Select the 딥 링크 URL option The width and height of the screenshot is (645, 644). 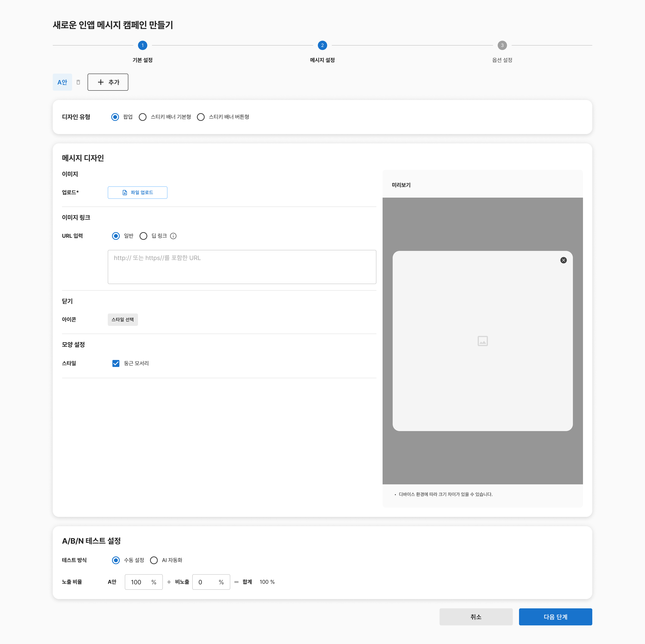[144, 236]
